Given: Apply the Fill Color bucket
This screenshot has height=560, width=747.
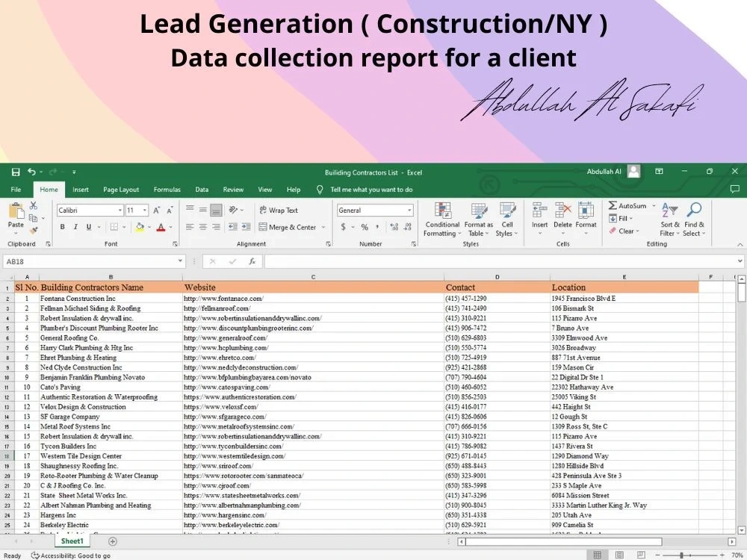Looking at the screenshot, I should coord(140,227).
